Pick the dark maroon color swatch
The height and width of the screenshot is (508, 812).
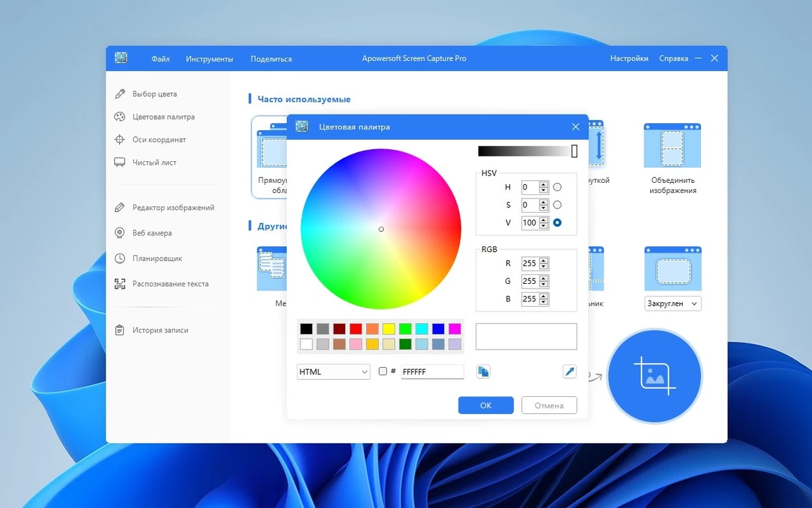tap(339, 329)
